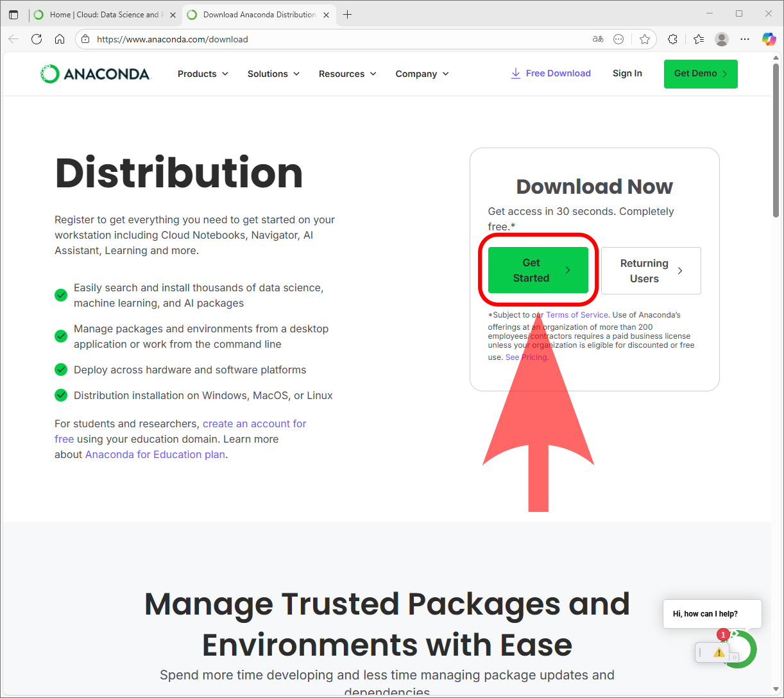Expand the Resources dropdown menu
This screenshot has width=784, height=698.
pos(347,74)
